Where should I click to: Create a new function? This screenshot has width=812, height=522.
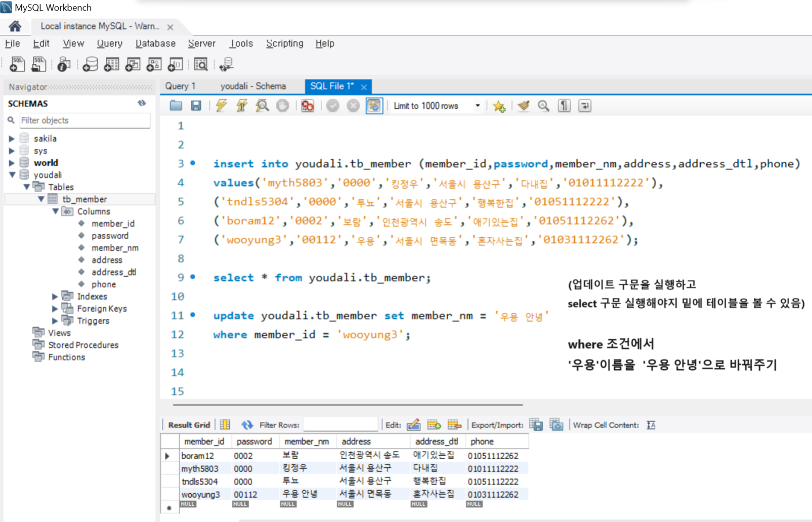(175, 64)
